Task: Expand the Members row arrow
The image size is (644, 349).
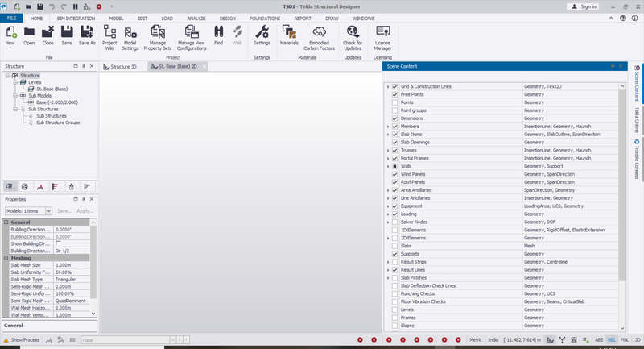Action: (x=388, y=127)
